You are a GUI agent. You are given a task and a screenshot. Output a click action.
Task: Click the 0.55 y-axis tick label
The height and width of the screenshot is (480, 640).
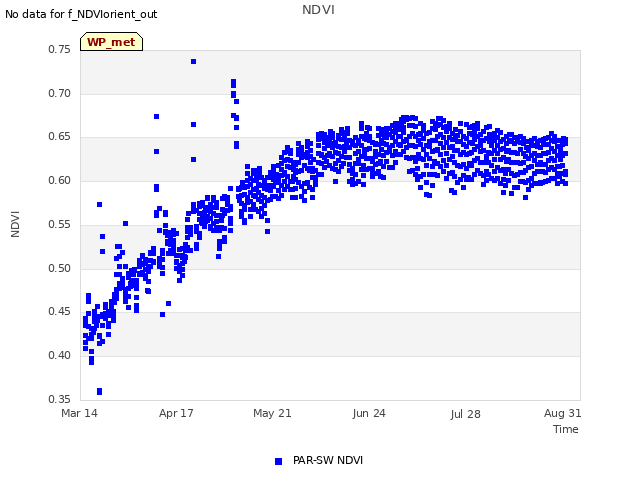[59, 224]
